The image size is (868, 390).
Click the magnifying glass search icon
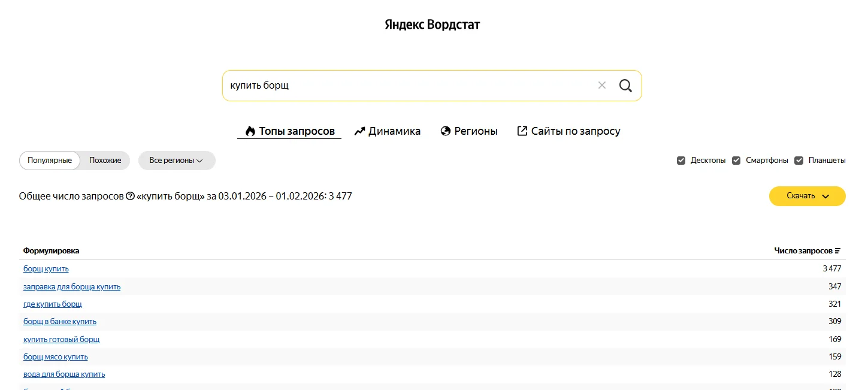tap(625, 86)
